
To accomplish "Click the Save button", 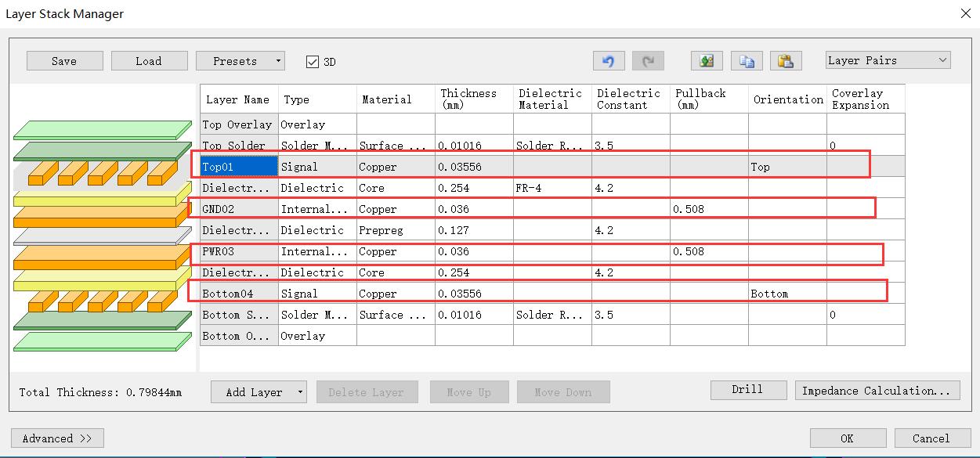I will pos(65,61).
